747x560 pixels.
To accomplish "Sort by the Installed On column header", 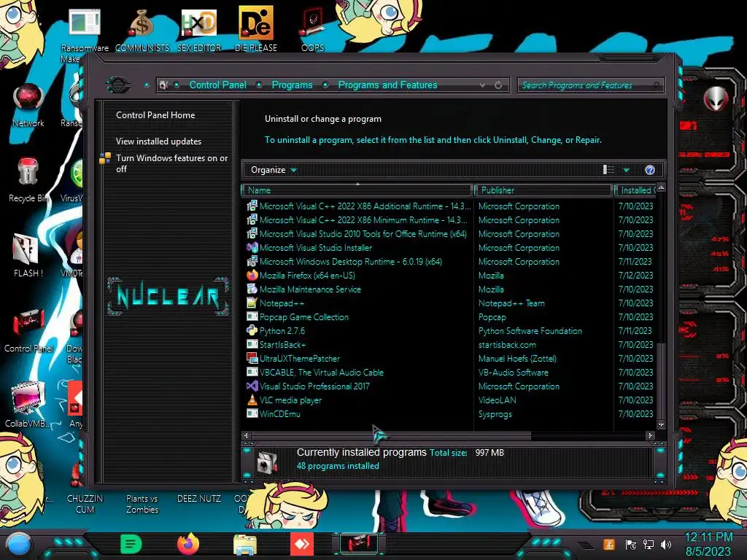I will (x=635, y=190).
